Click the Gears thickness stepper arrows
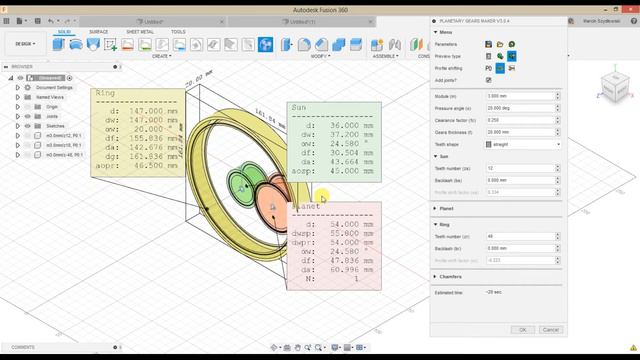 click(558, 132)
